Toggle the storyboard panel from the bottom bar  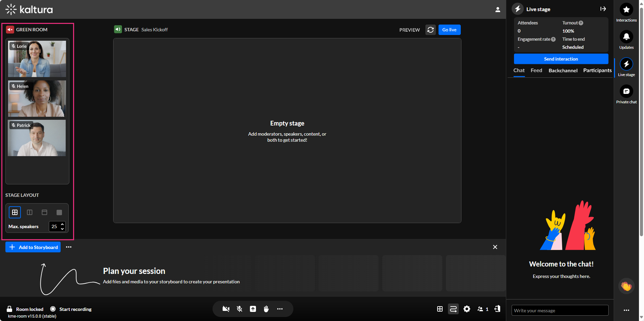pos(453,309)
